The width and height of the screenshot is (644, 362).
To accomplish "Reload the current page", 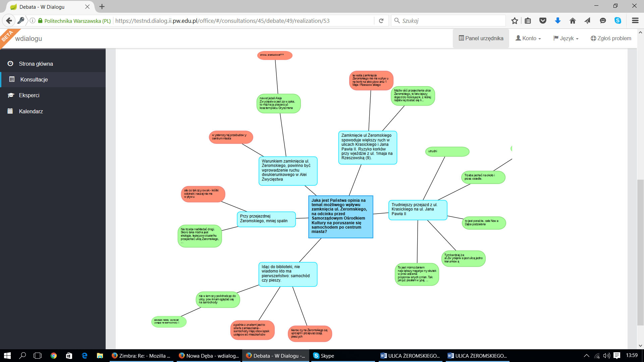I will point(381,21).
